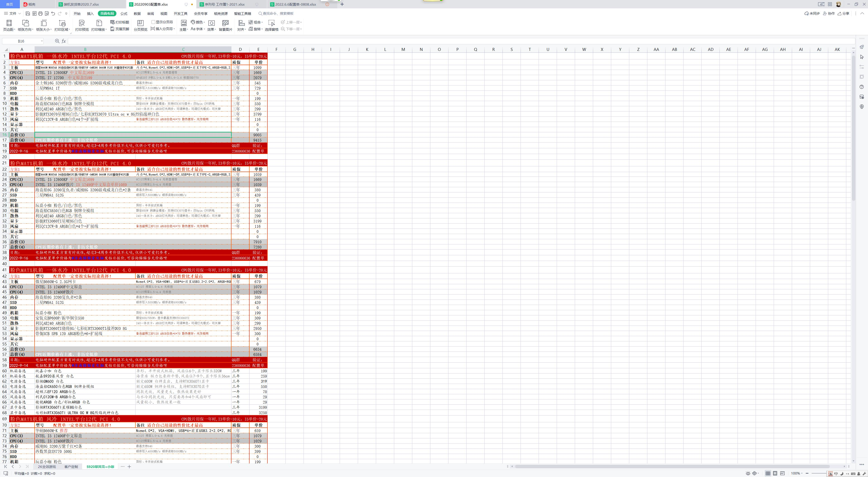Open the 100% zoom level dropdown
The height and width of the screenshot is (477, 868).
coord(797,473)
